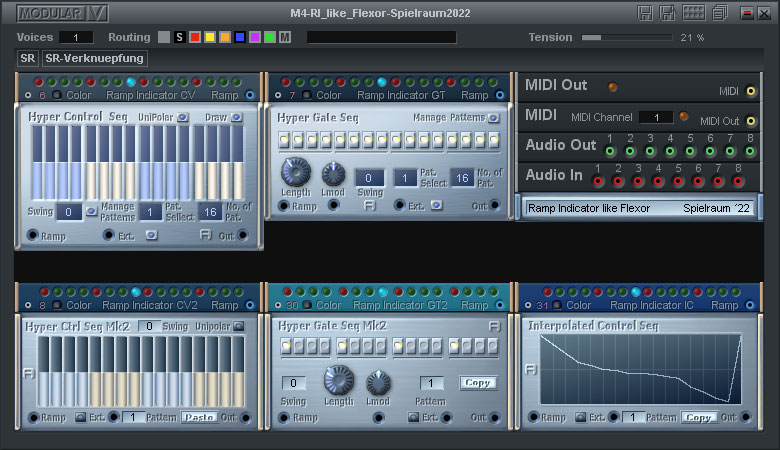Toggle the Draw switch on Hyper Control Seq
Viewport: 780px width, 450px height.
pyautogui.click(x=236, y=117)
